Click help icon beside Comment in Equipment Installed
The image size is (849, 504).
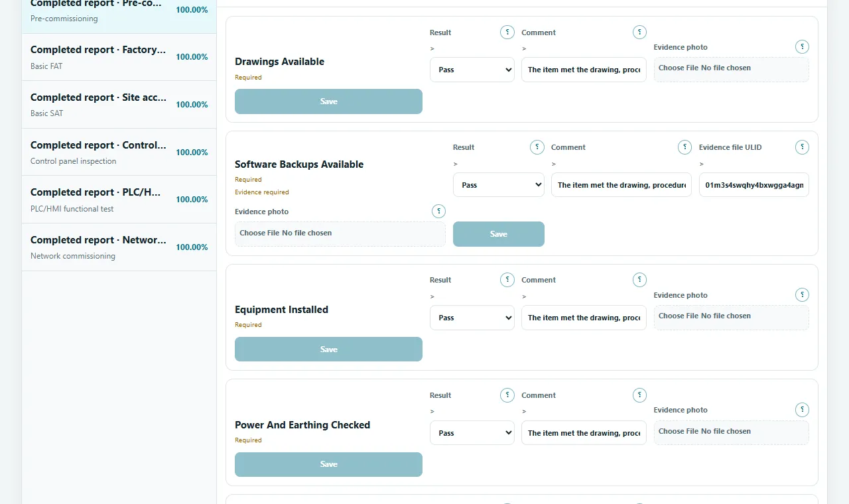(x=639, y=280)
